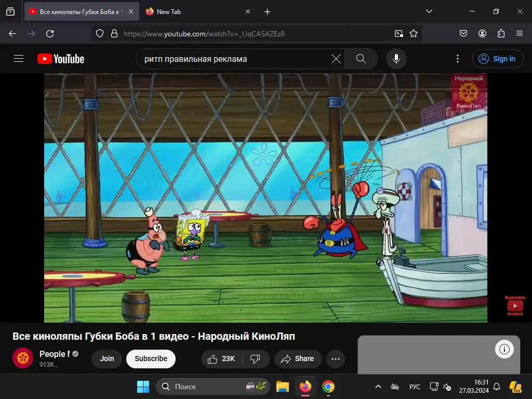Dislike this video
The height and width of the screenshot is (399, 532).
pyautogui.click(x=256, y=358)
